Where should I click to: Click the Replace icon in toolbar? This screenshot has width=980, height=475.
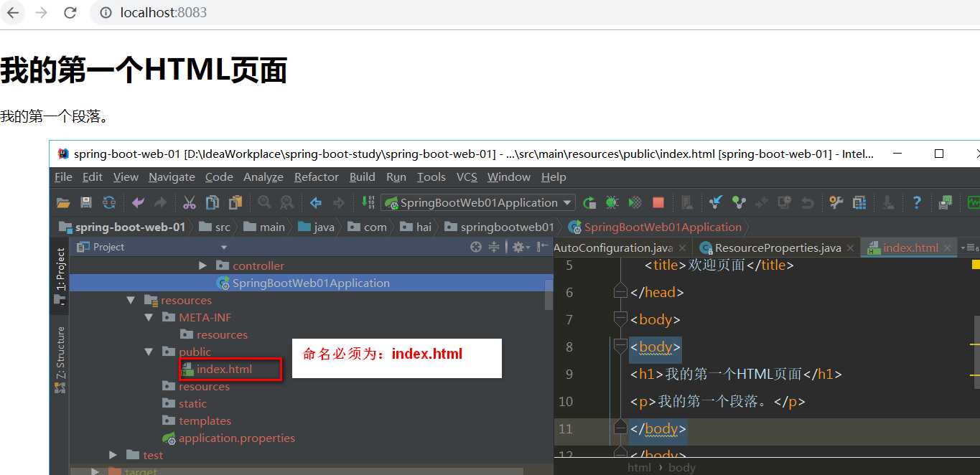286,203
